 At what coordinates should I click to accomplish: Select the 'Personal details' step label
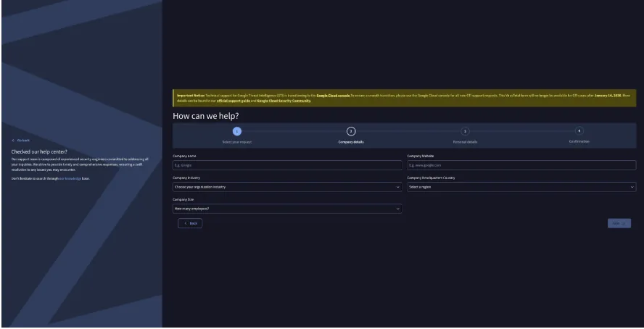click(x=465, y=142)
